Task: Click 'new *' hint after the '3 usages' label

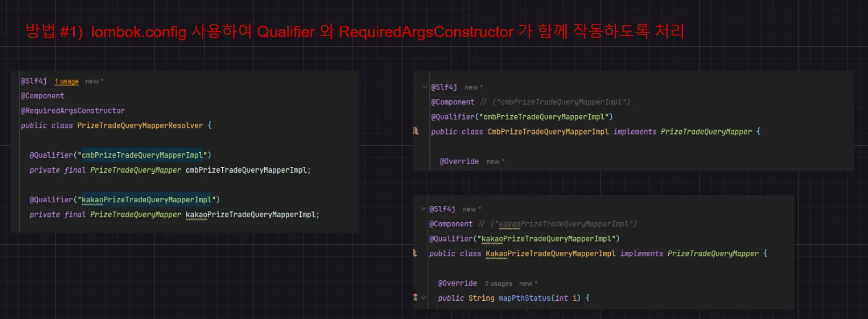Action: (x=528, y=283)
